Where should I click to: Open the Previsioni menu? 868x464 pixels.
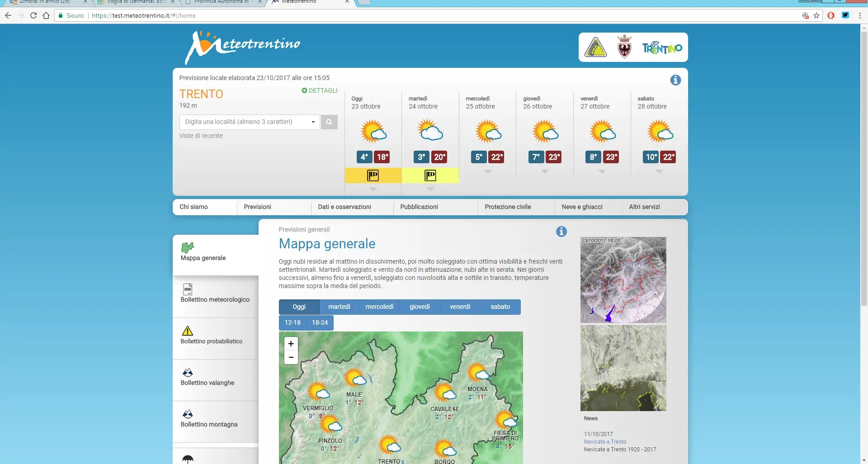[x=257, y=207]
